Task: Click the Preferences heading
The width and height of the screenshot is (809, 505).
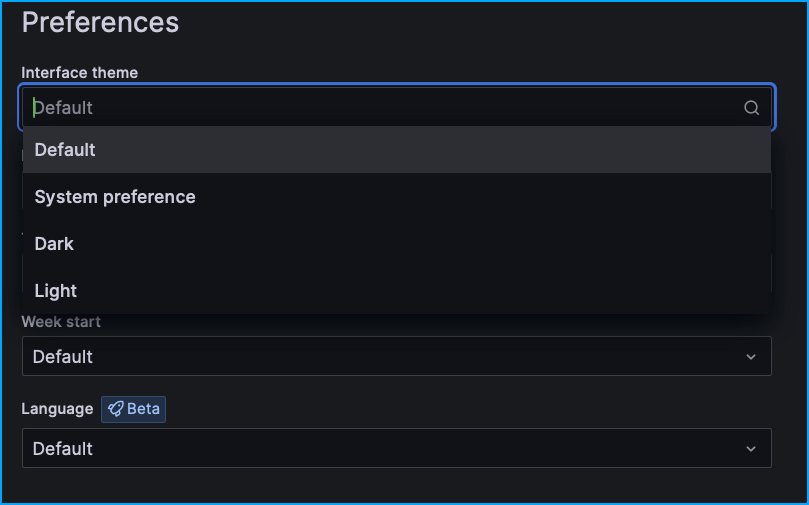Action: click(100, 22)
